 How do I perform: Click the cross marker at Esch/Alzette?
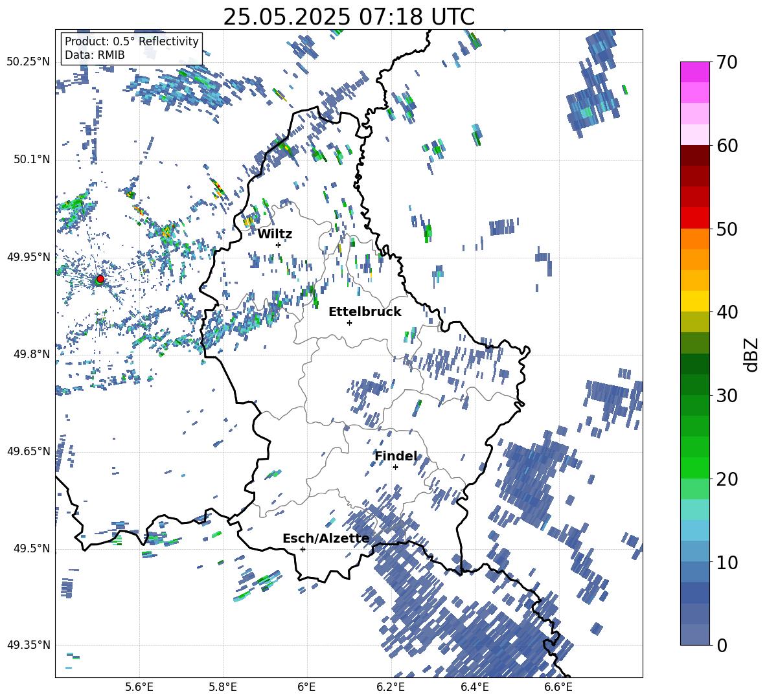click(303, 549)
